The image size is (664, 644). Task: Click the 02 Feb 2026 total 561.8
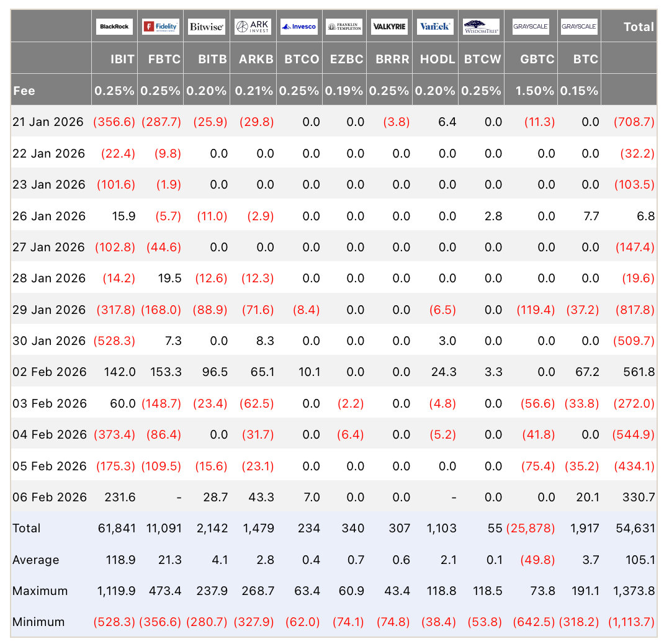click(x=639, y=372)
